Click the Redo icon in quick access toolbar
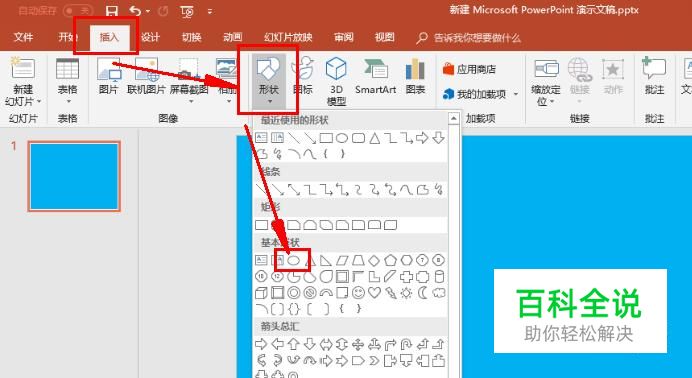Screen dimensions: 692x378 click(163, 11)
